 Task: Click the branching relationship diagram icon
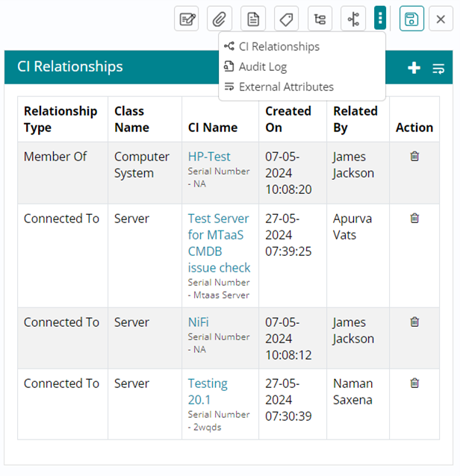pyautogui.click(x=352, y=19)
